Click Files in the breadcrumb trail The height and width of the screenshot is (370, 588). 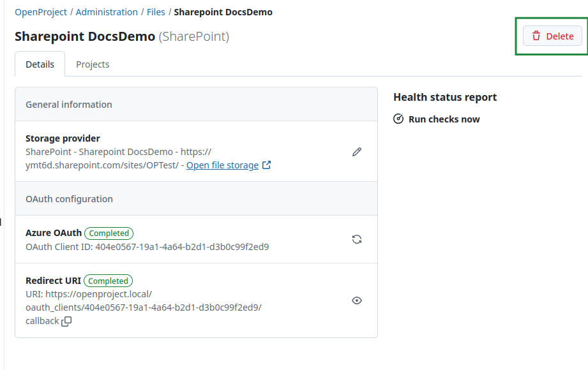[x=156, y=11]
